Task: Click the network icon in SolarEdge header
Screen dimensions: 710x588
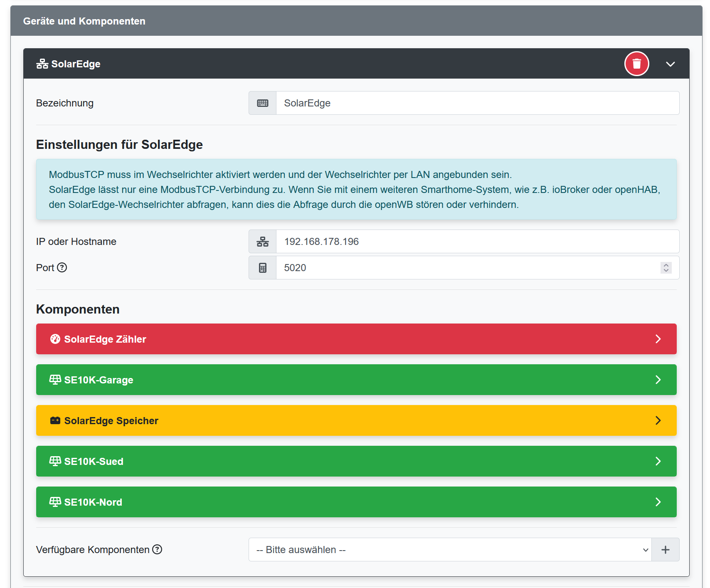Action: [x=42, y=64]
